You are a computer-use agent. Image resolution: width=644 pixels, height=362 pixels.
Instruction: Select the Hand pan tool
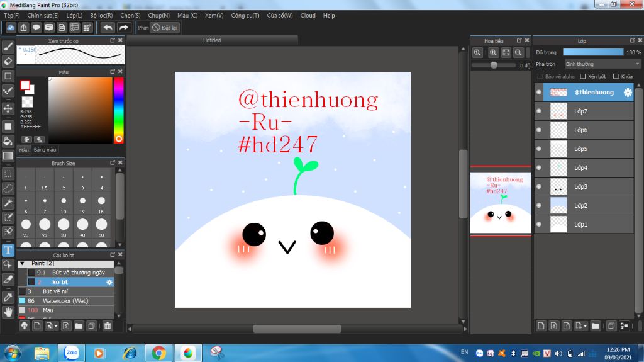coord(8,312)
